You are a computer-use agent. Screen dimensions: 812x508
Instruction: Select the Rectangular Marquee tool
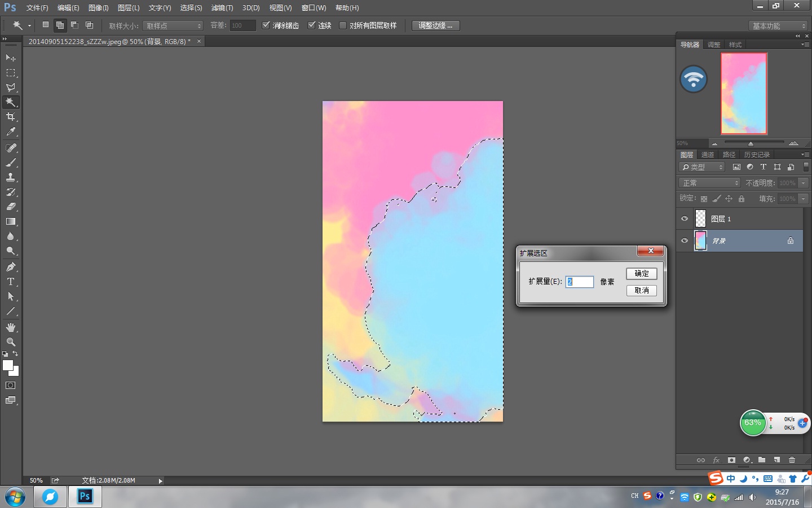(11, 73)
